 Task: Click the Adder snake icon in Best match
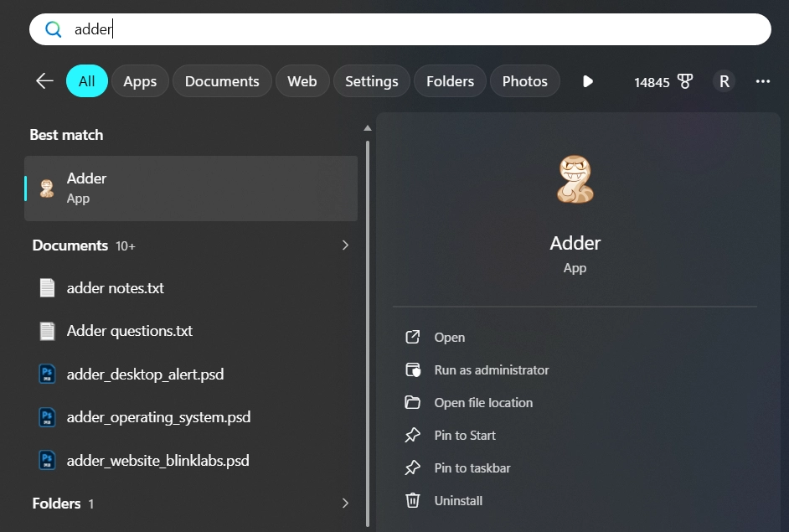47,189
